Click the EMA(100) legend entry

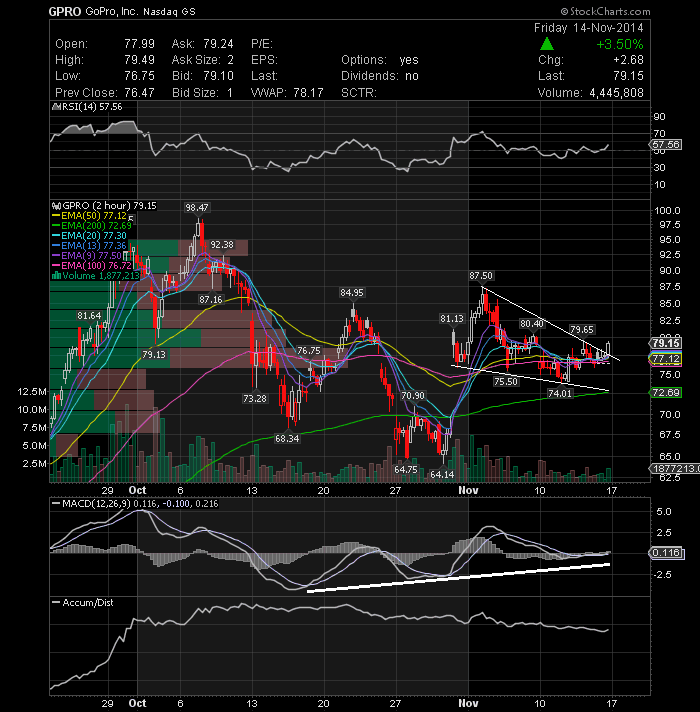pos(92,266)
